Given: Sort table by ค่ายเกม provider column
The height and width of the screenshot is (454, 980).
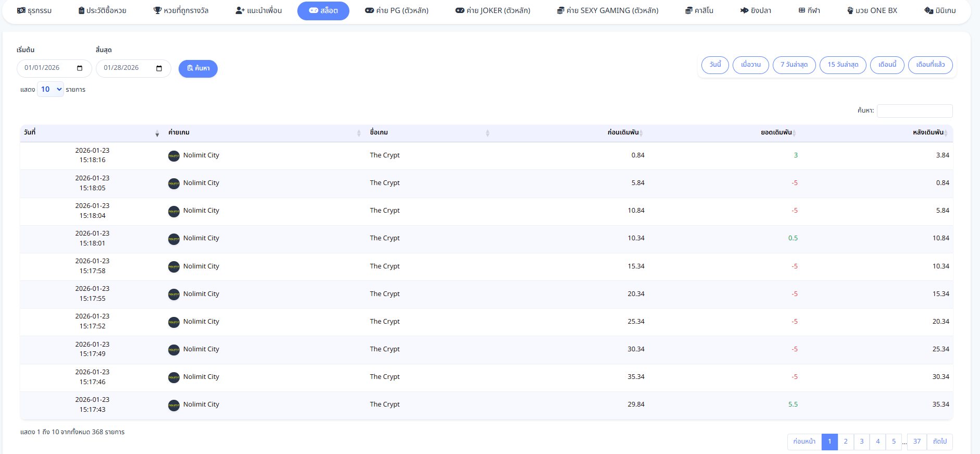Looking at the screenshot, I should (264, 133).
